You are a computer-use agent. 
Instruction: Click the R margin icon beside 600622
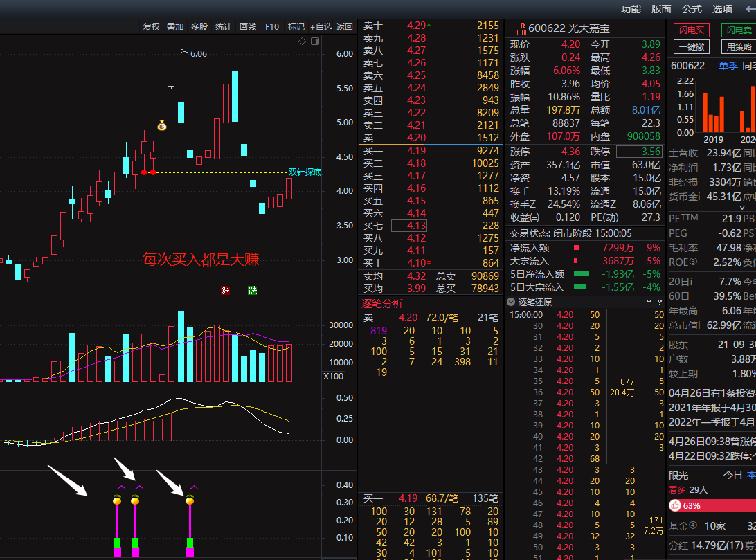(x=522, y=29)
